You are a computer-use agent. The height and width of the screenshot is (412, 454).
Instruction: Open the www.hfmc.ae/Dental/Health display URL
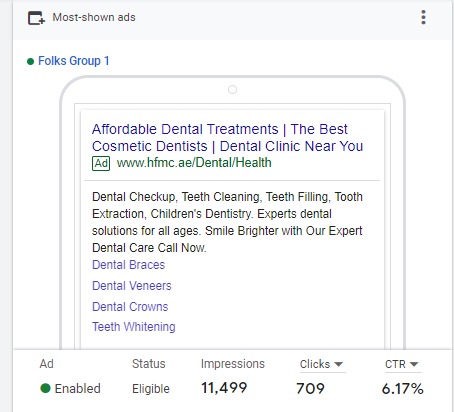point(194,163)
